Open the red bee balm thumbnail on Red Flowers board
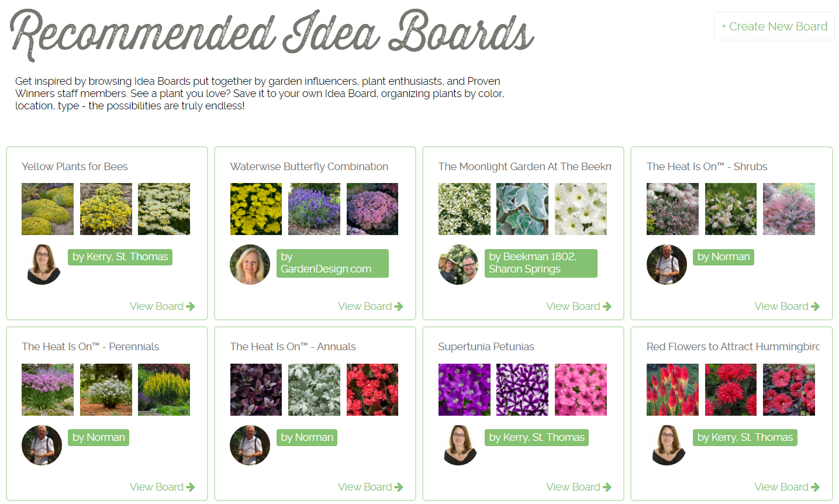This screenshot has height=504, width=839. (x=730, y=389)
